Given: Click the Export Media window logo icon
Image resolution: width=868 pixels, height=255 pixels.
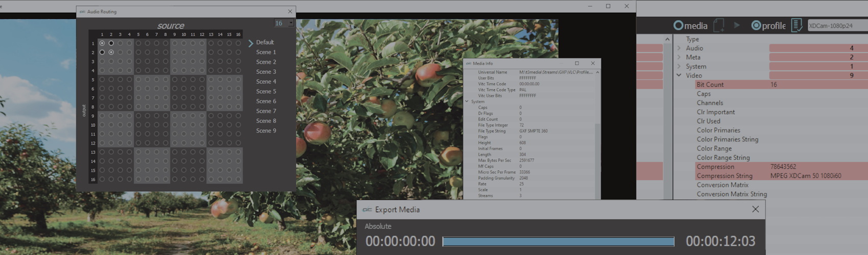Looking at the screenshot, I should (367, 210).
